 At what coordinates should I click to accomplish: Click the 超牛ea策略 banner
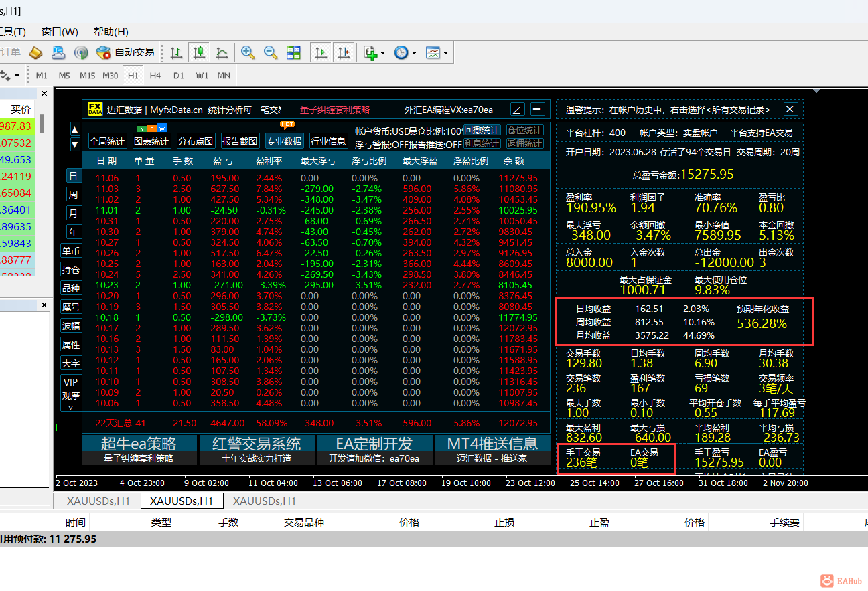pos(139,449)
